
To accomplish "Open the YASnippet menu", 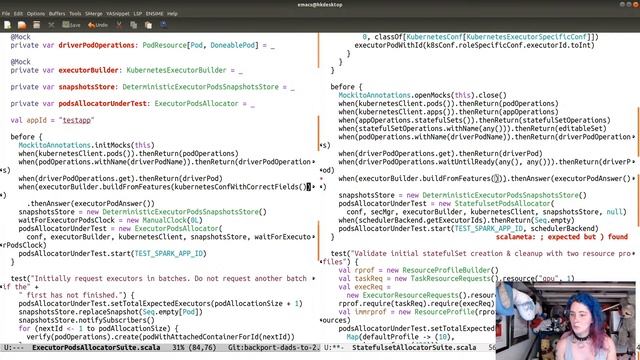I will pyautogui.click(x=118, y=13).
